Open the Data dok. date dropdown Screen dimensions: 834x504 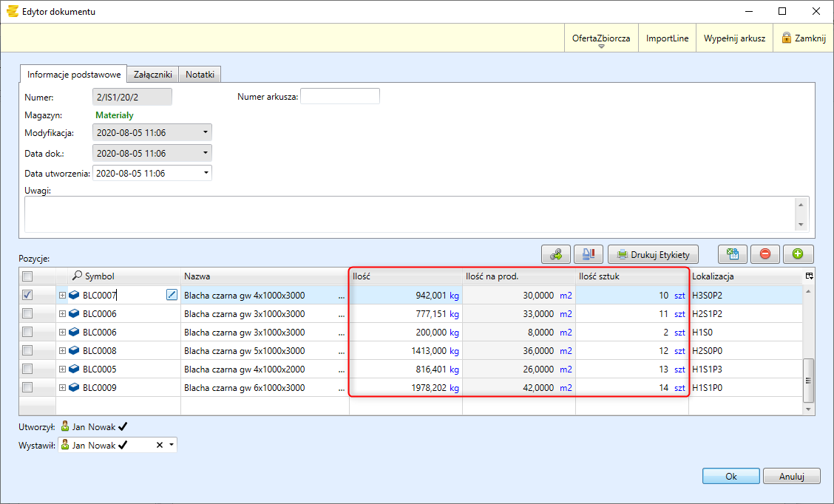(x=205, y=154)
